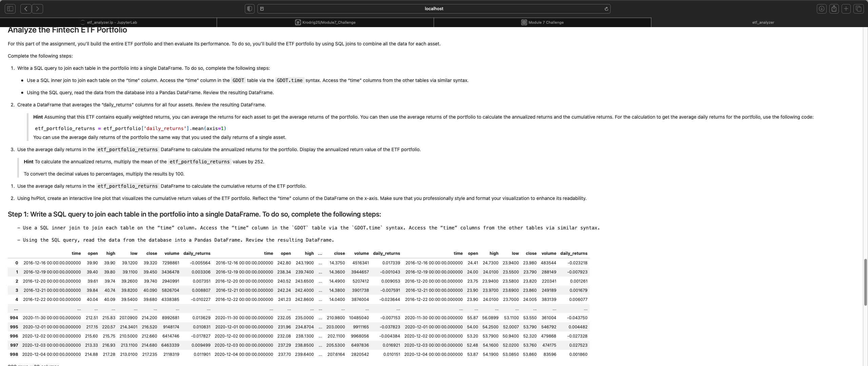Switch to the etf_analyzer tab

(x=763, y=22)
